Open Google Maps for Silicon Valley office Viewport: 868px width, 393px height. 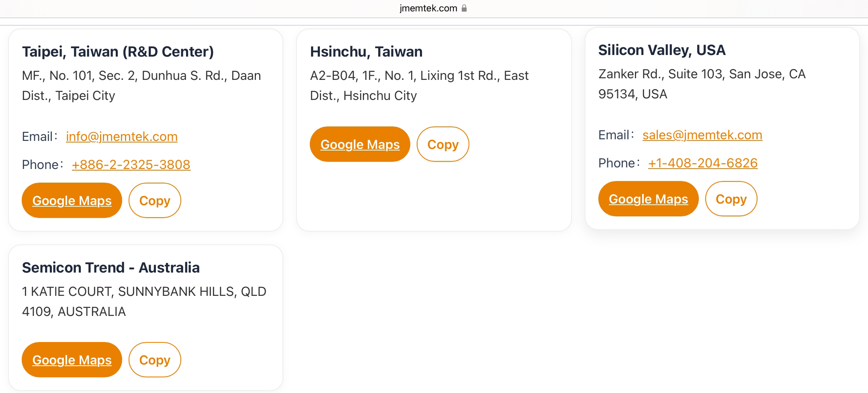click(648, 199)
